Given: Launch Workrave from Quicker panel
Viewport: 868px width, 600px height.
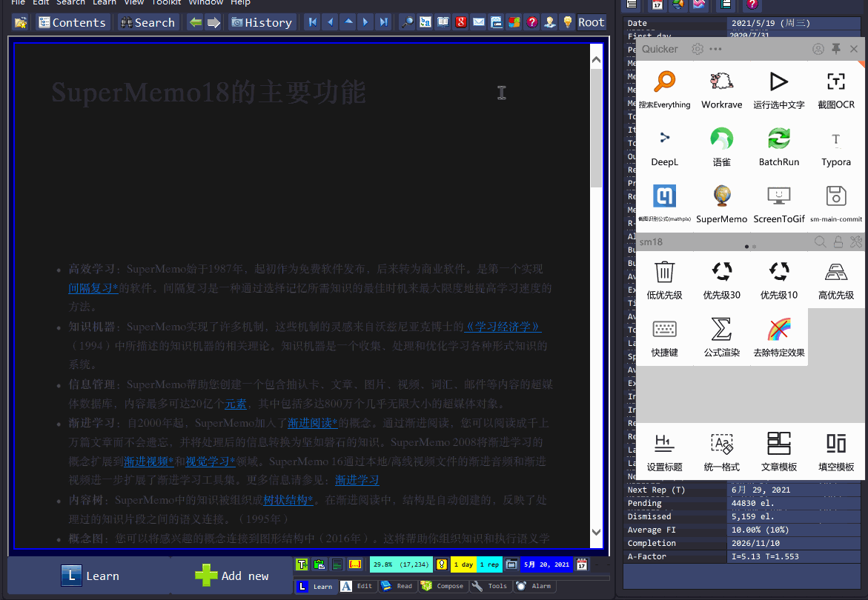Looking at the screenshot, I should tap(722, 90).
